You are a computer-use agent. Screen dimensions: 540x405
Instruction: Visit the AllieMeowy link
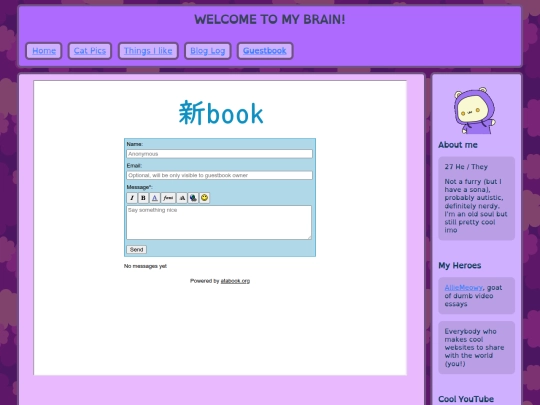[464, 288]
